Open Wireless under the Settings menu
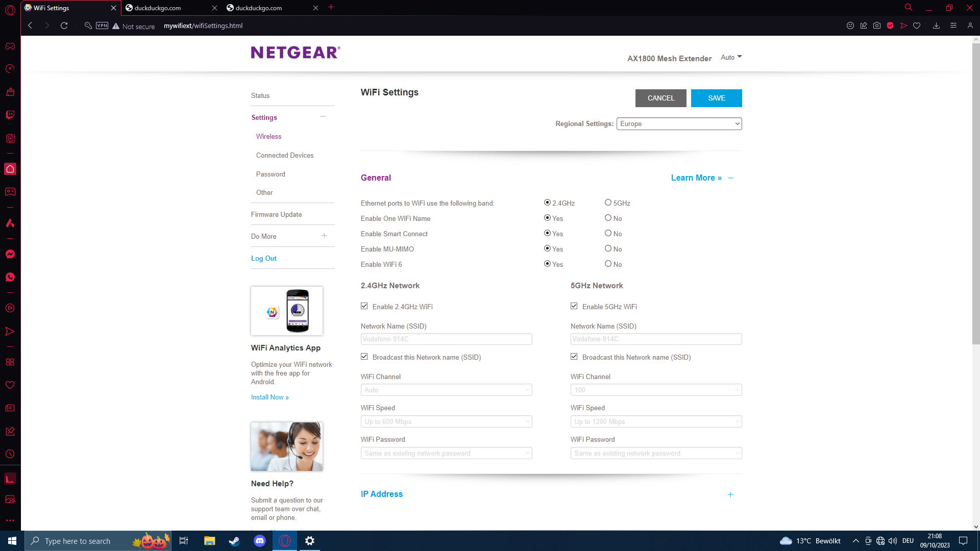The height and width of the screenshot is (551, 980). (268, 136)
